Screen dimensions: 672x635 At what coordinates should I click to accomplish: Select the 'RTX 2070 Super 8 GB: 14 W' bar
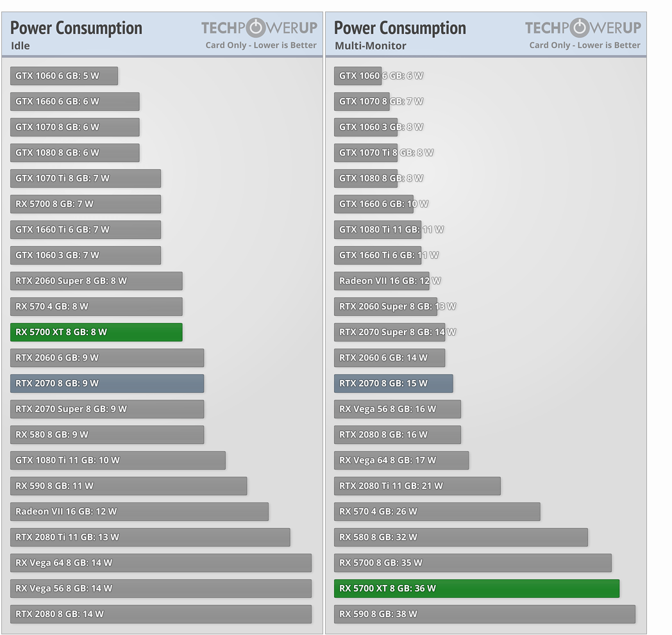[x=390, y=333]
